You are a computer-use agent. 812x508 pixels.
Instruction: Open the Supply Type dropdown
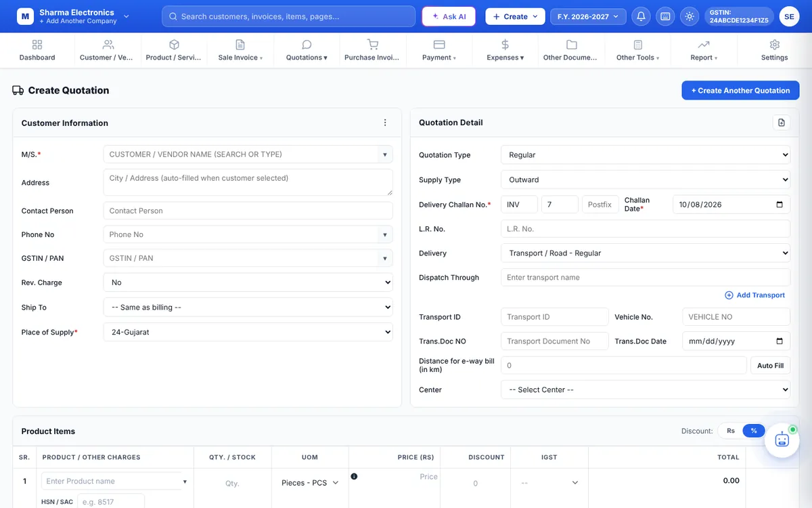point(646,179)
